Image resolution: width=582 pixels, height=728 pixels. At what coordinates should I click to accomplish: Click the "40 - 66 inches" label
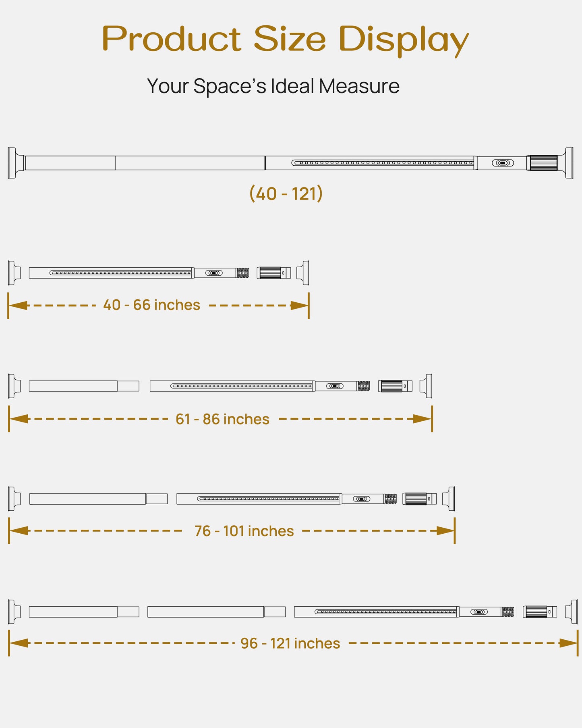point(151,305)
